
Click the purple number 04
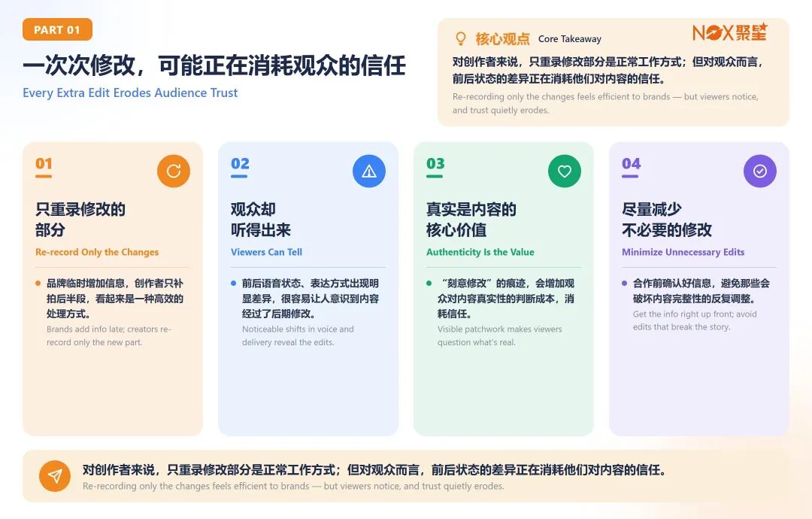[632, 164]
